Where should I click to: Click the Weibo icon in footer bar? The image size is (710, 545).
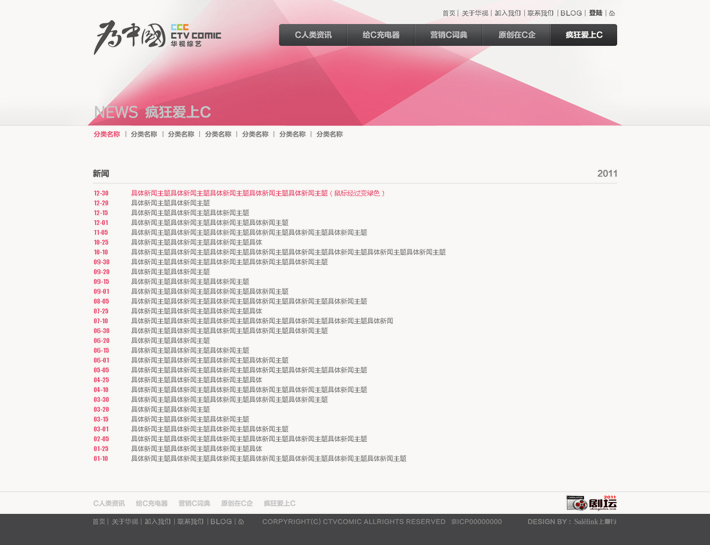click(241, 522)
